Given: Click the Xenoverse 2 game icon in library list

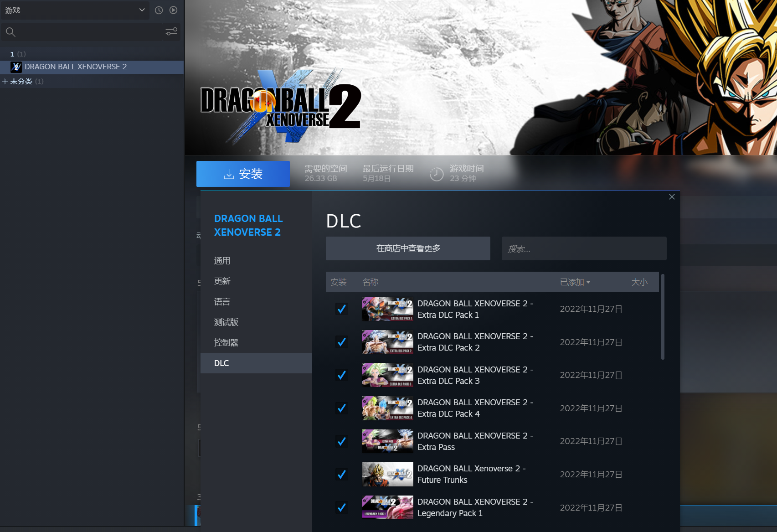Looking at the screenshot, I should (16, 67).
